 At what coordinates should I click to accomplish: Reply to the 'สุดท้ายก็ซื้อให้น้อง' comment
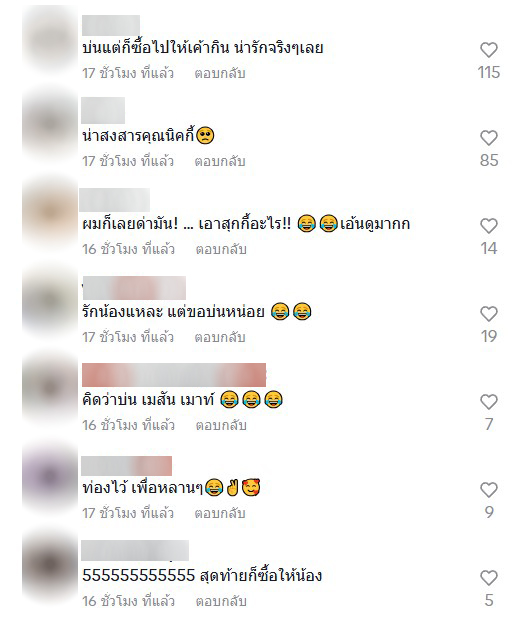tap(221, 601)
